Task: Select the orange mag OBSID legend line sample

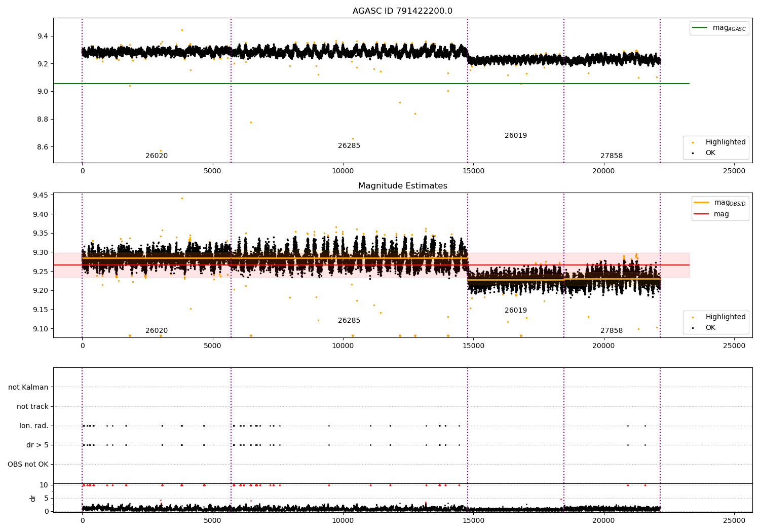Action: pyautogui.click(x=702, y=202)
